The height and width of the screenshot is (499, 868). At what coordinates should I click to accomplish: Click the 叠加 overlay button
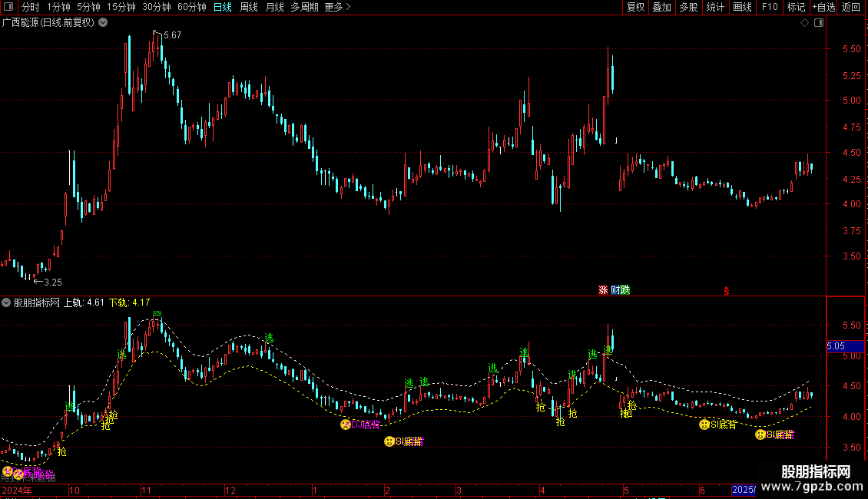661,7
